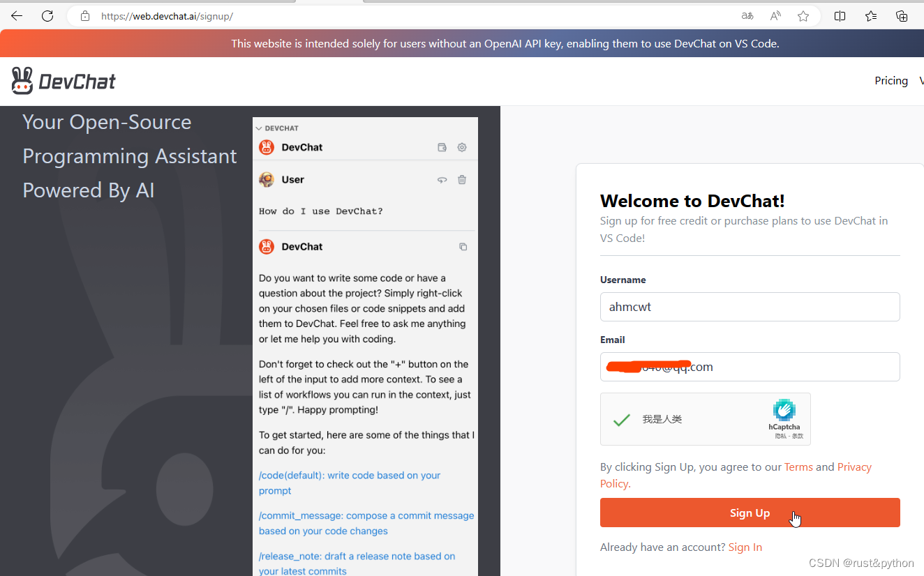Click the browser address bar URL
The image size is (924, 576).
pos(167,16)
